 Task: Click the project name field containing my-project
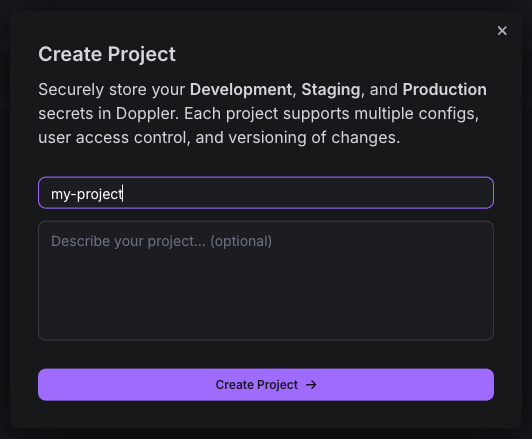tap(266, 193)
